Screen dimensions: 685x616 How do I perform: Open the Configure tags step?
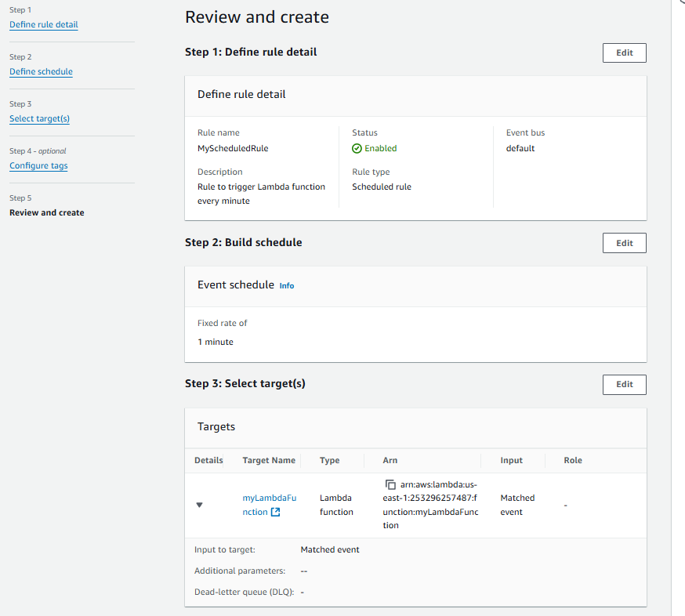(x=38, y=165)
